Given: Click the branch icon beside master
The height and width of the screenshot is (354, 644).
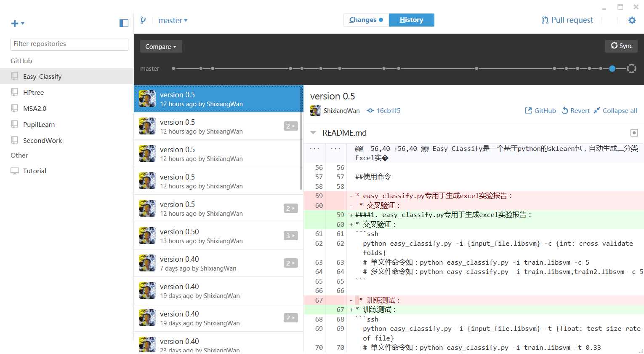Looking at the screenshot, I should tap(143, 20).
